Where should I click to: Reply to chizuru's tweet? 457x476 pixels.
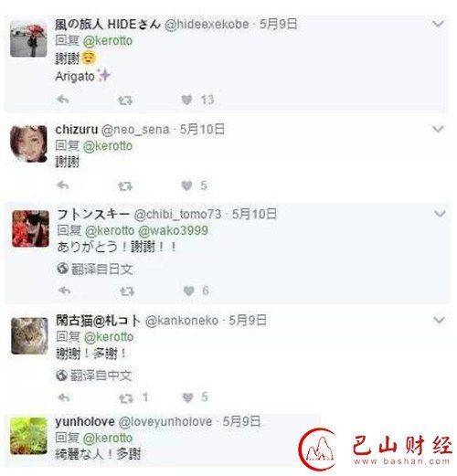pyautogui.click(x=63, y=185)
